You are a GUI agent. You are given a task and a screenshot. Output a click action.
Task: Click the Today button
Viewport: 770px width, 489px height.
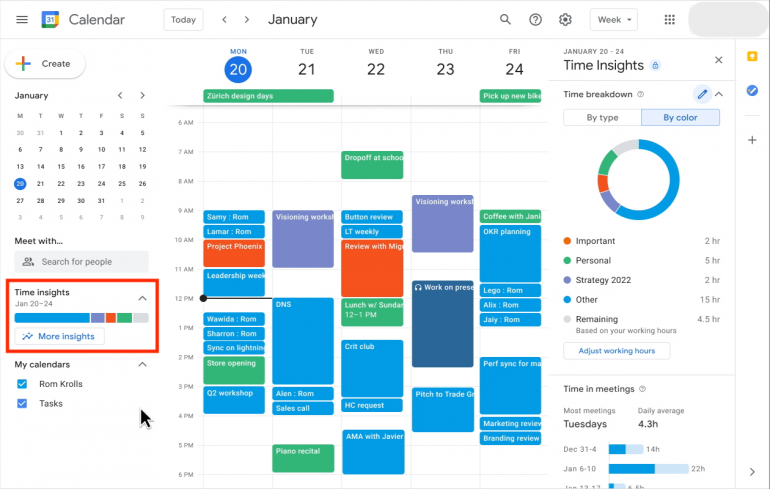click(183, 20)
